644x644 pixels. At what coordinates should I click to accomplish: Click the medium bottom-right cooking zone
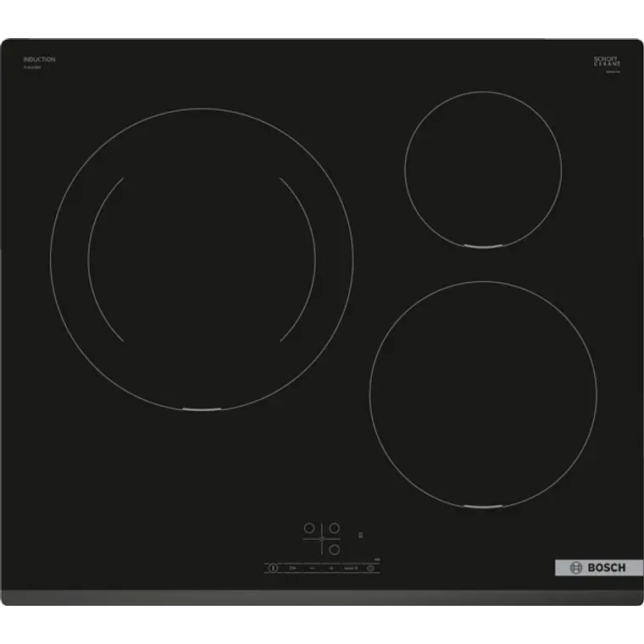pos(483,394)
